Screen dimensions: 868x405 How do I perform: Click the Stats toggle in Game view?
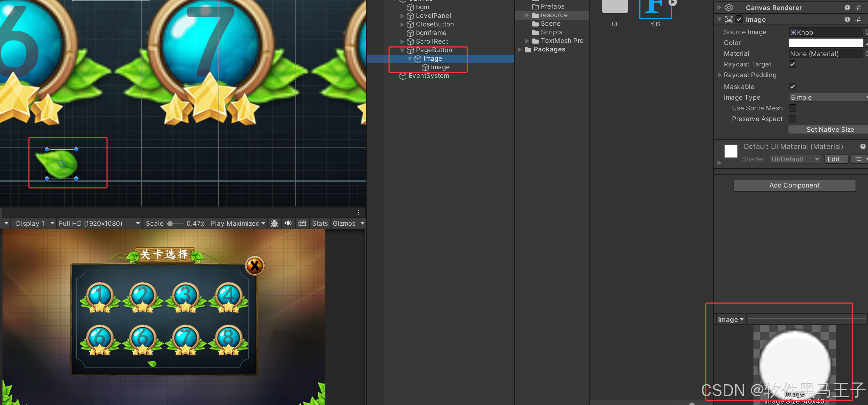pos(320,223)
